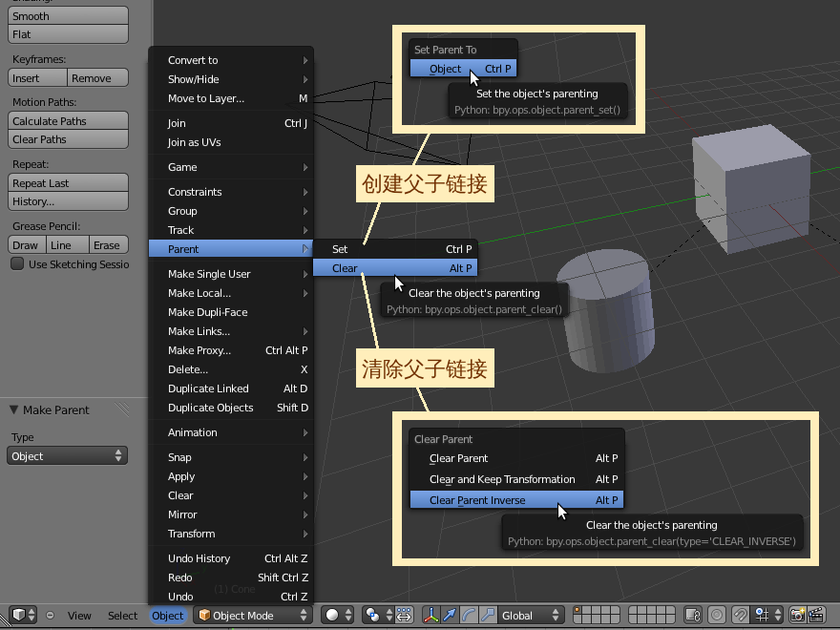Choose Clear in the Parent submenu
840x630 pixels.
click(x=395, y=268)
